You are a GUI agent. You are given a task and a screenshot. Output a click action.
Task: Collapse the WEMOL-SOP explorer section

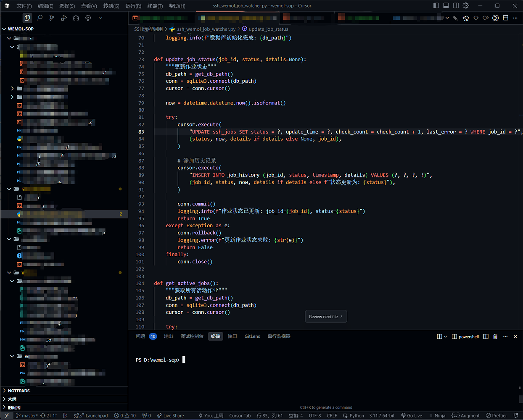click(x=64, y=29)
